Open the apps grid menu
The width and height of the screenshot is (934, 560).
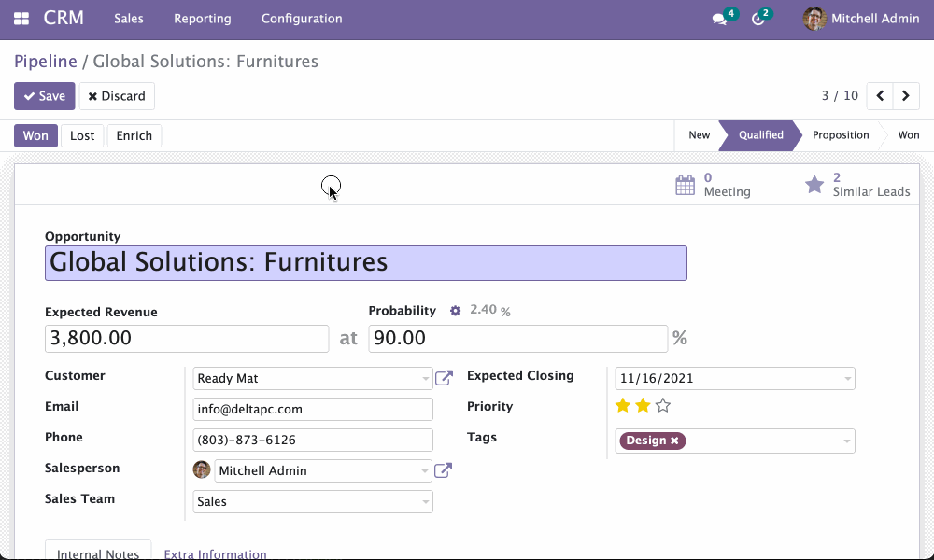[20, 18]
